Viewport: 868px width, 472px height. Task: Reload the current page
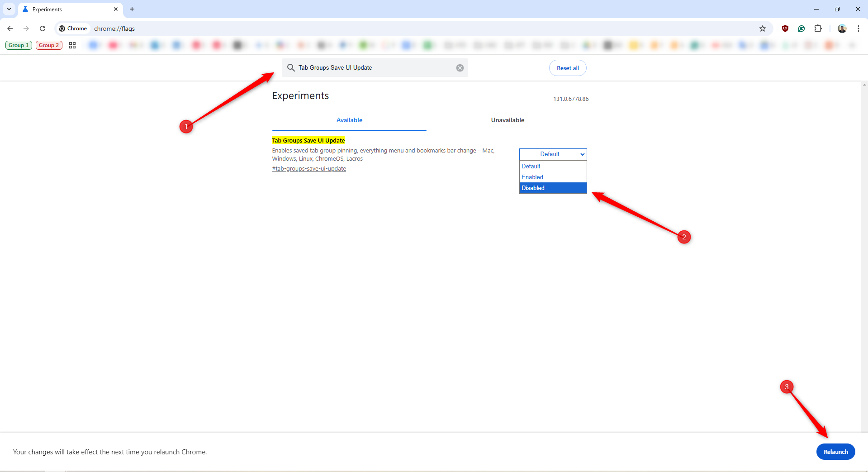pyautogui.click(x=43, y=29)
